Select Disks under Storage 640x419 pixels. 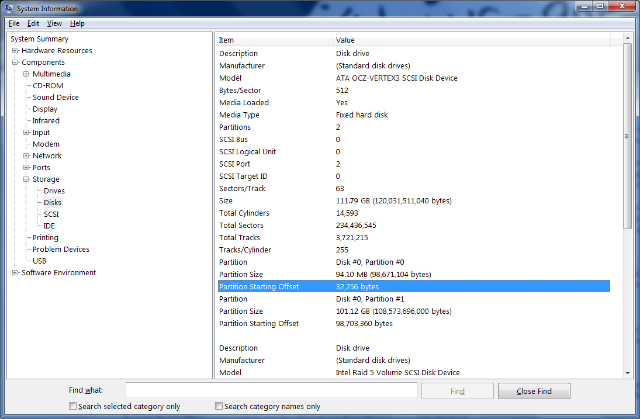click(52, 202)
